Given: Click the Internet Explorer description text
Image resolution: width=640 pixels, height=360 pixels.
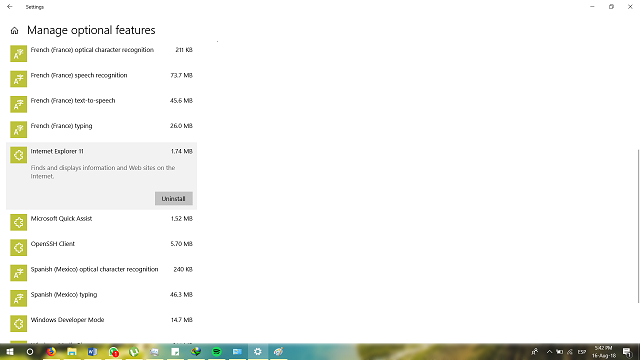Looking at the screenshot, I should (103, 172).
